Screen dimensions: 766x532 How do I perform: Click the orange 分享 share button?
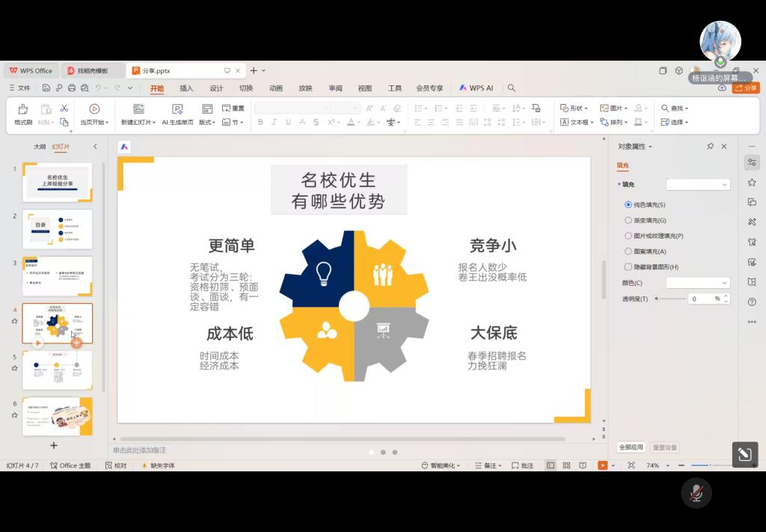746,88
